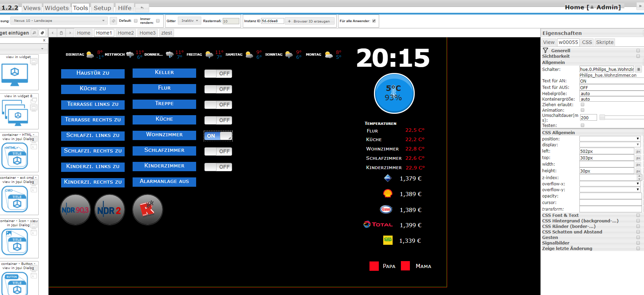Select the 'view in widget' palette item
644x295 pixels.
(x=19, y=72)
